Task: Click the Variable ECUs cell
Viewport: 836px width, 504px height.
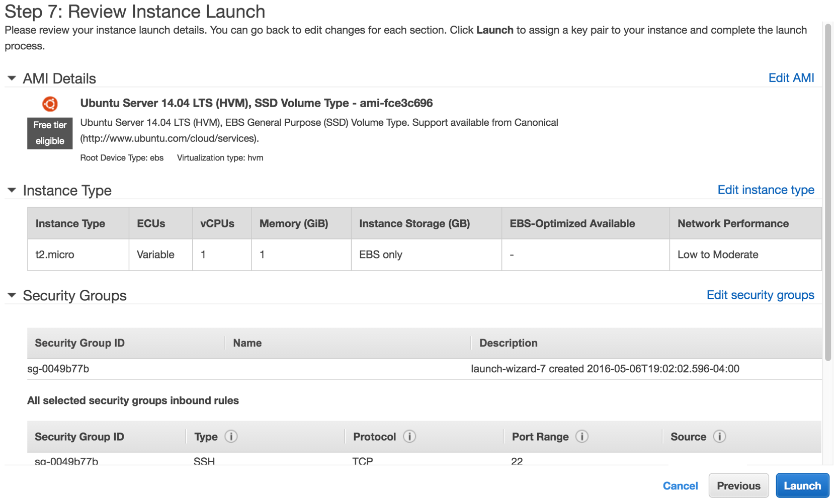Action: [x=160, y=255]
